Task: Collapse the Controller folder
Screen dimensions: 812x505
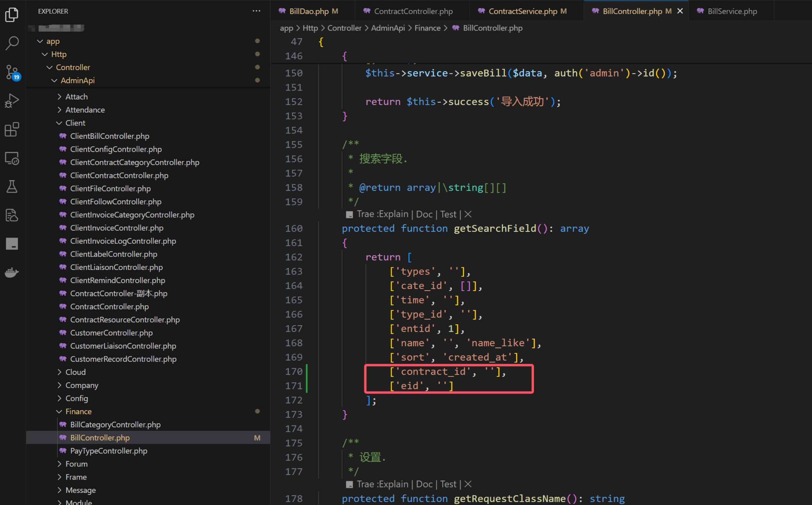Action: click(x=49, y=67)
